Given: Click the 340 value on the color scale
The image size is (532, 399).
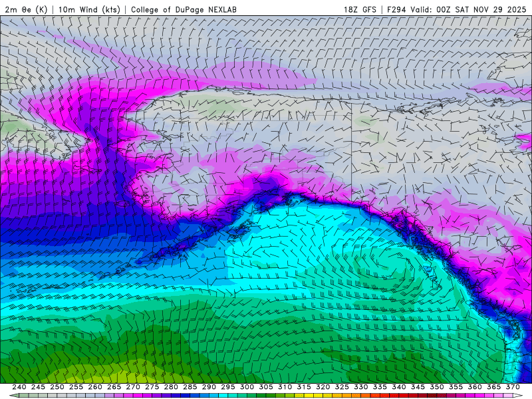Looking at the screenshot, I should 399,387.
